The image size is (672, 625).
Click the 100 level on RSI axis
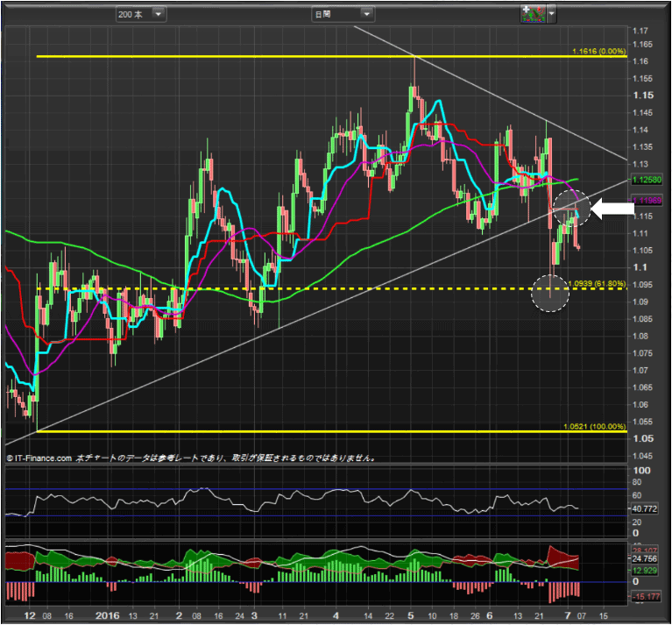(x=642, y=470)
